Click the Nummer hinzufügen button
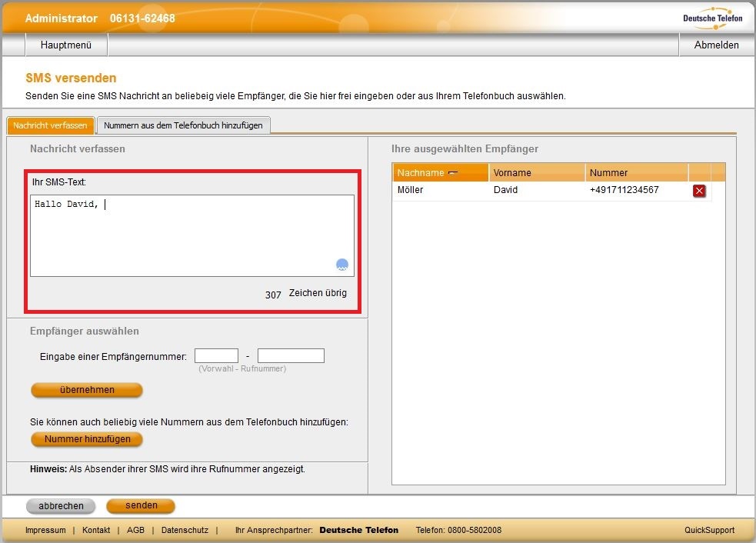The width and height of the screenshot is (756, 543). point(86,439)
